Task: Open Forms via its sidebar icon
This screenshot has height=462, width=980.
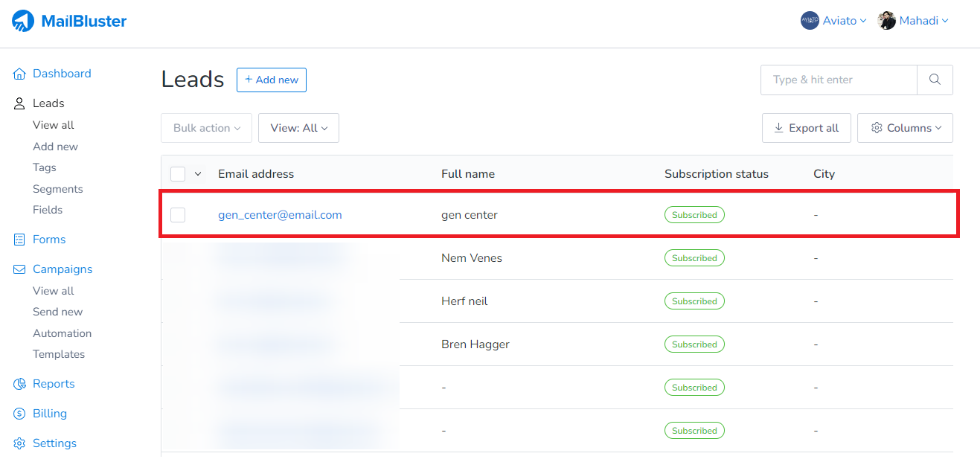Action: 18,239
